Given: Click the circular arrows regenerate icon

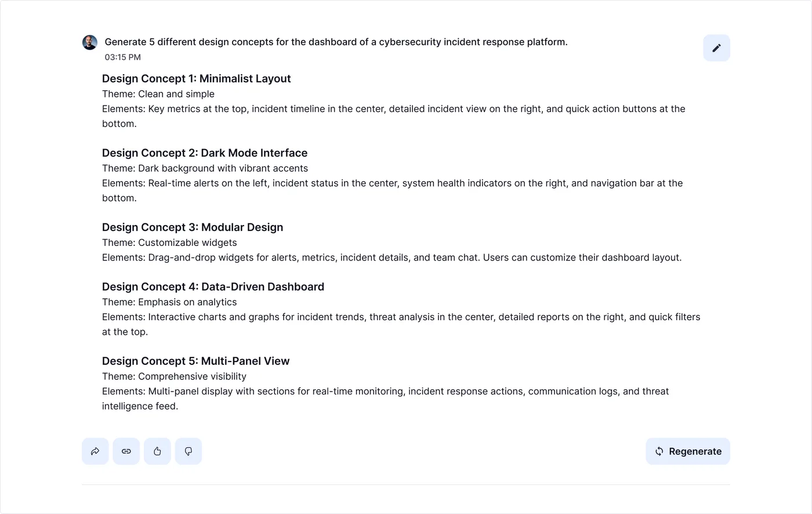Looking at the screenshot, I should click(659, 451).
